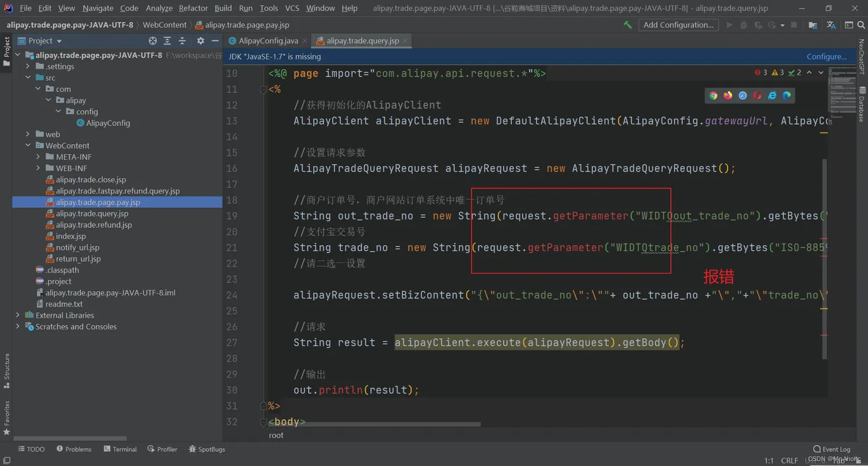Click the CRLF line separator in status bar
This screenshot has height=466, width=868.
tap(789, 460)
